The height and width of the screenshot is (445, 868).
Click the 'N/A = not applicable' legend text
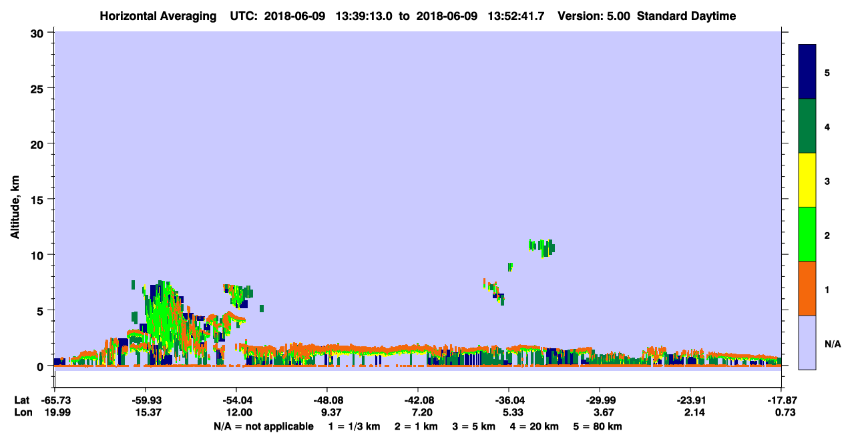(263, 426)
